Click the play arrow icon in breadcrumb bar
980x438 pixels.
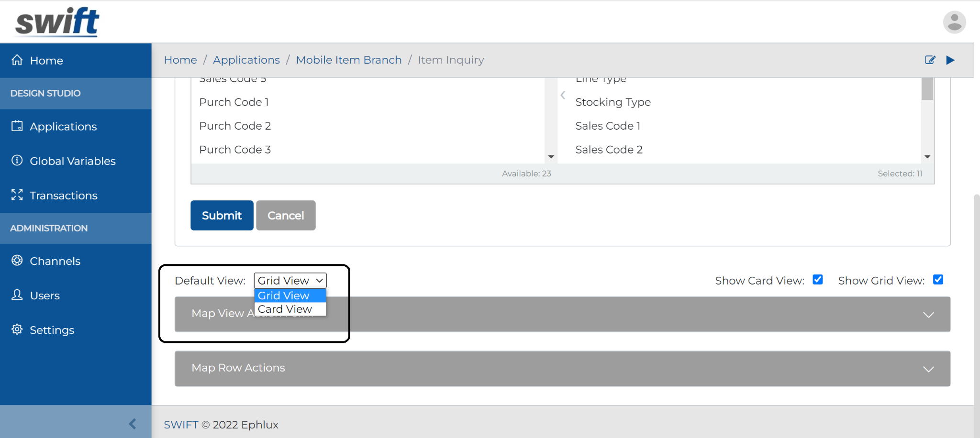tap(950, 60)
